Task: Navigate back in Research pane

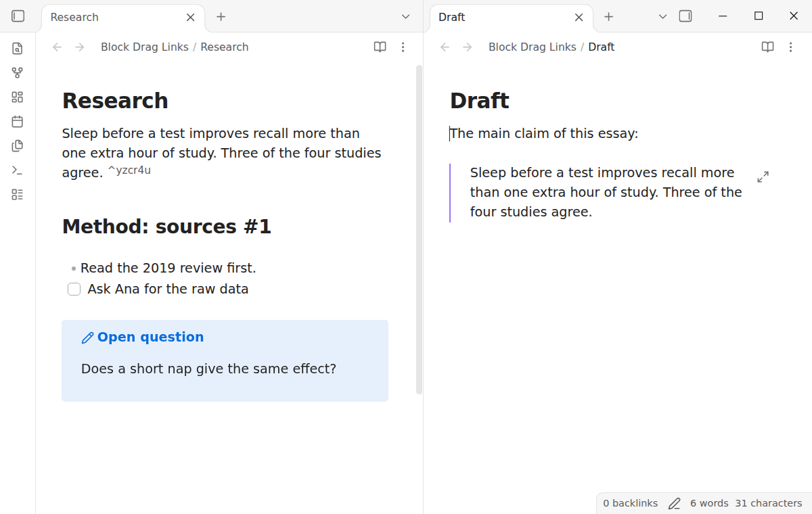Action: [58, 47]
